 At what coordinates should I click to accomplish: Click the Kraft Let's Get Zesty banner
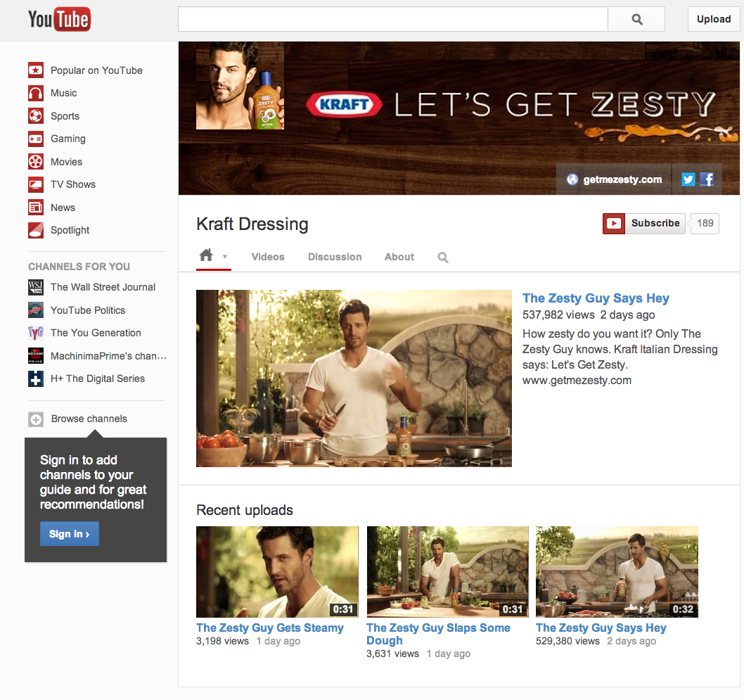(458, 118)
